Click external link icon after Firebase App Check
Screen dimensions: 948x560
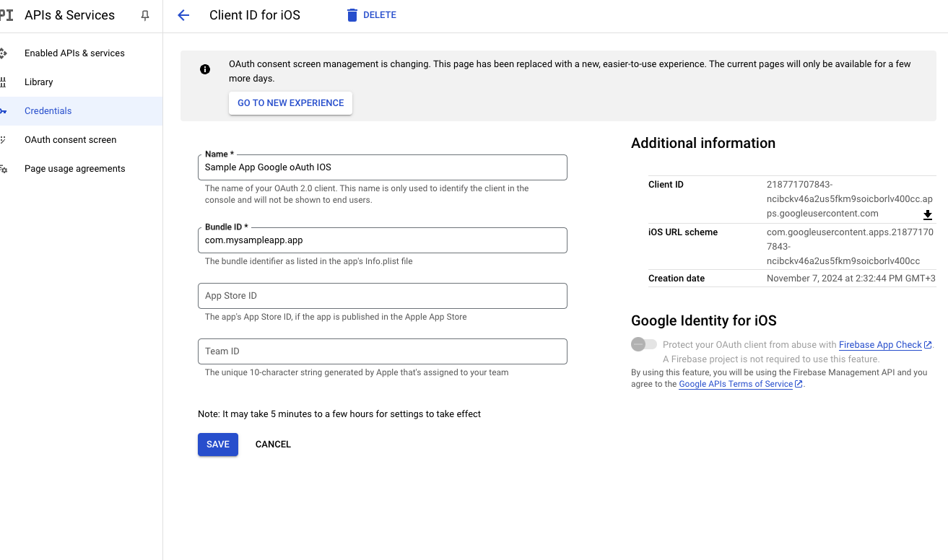pos(928,345)
